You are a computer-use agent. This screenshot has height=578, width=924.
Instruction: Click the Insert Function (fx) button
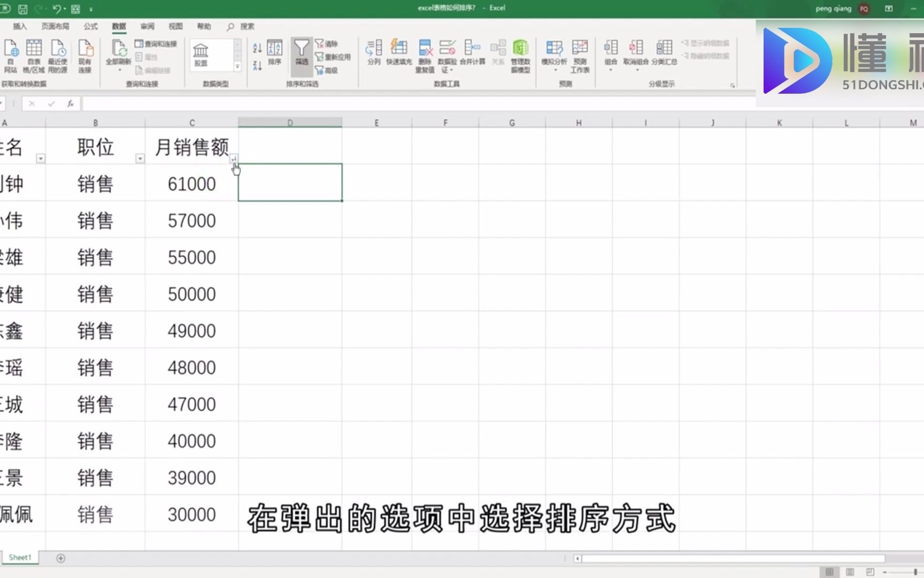70,104
